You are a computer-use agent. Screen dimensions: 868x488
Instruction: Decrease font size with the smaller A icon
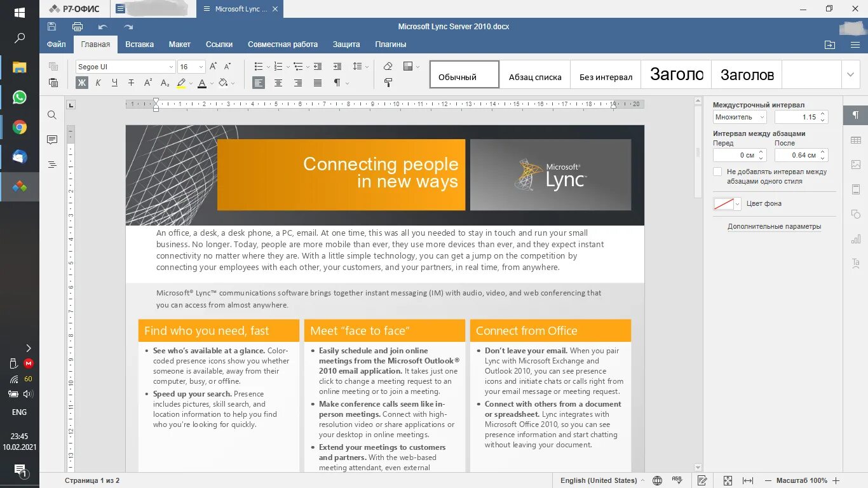pyautogui.click(x=228, y=66)
